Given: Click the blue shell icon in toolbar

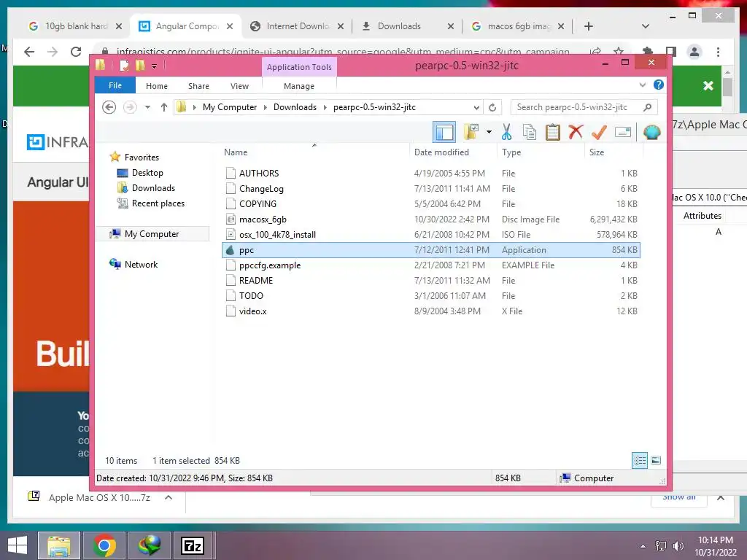Looking at the screenshot, I should coord(651,132).
